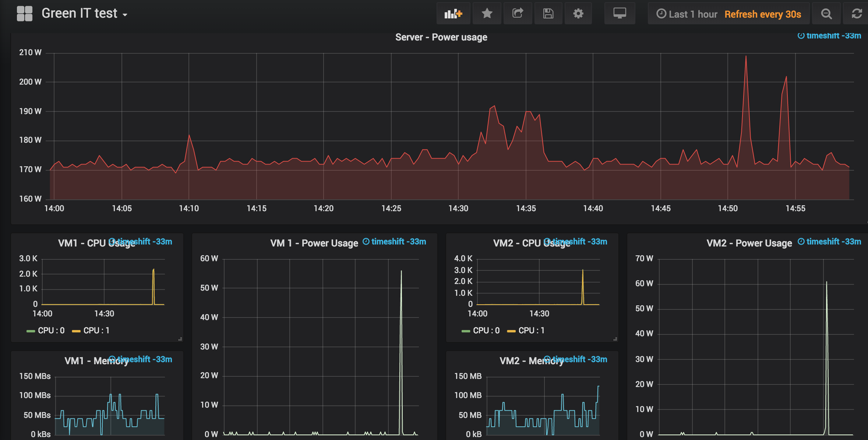The height and width of the screenshot is (440, 868).
Task: Click the yellow CPU : 1 color swatch in VM2 legend
Action: [x=511, y=331]
